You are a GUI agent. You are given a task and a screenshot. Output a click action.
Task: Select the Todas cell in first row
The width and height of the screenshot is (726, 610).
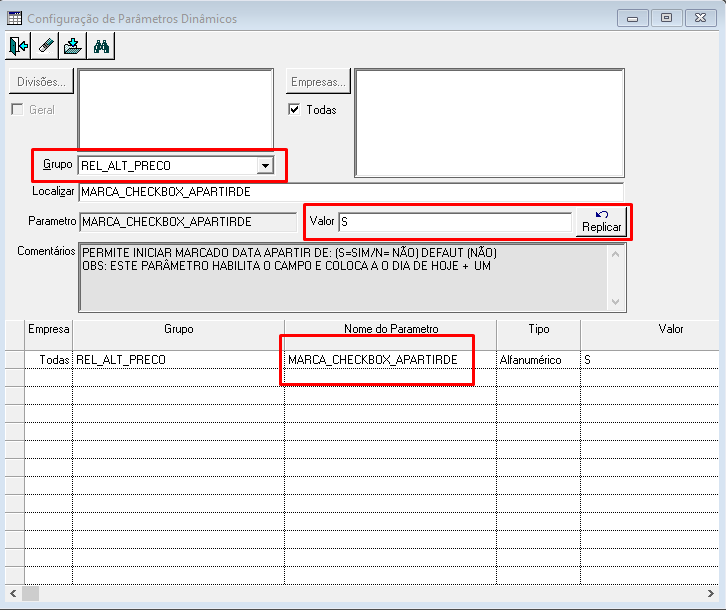click(x=49, y=360)
